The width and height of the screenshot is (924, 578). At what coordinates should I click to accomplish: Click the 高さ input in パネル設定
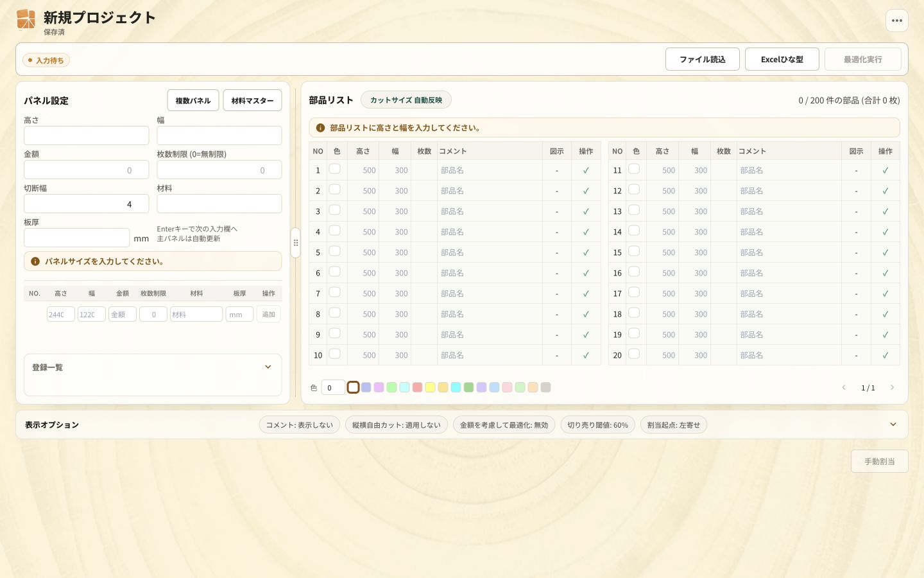[87, 136]
